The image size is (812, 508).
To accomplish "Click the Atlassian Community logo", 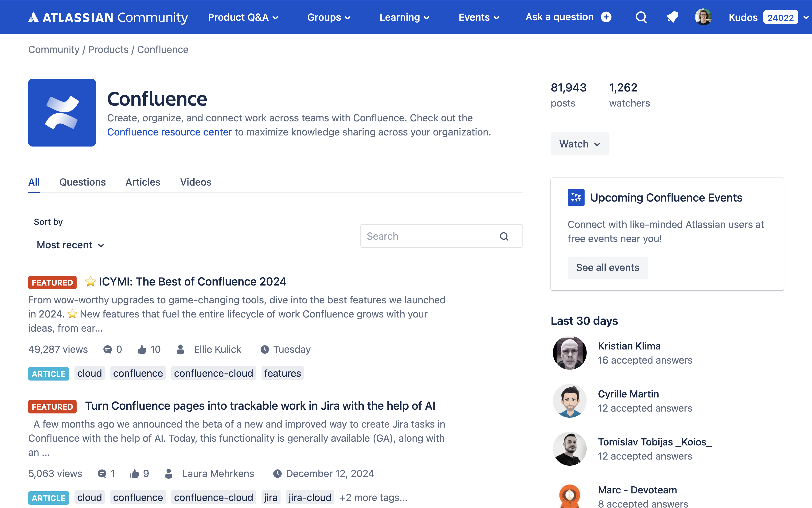I will pyautogui.click(x=108, y=17).
